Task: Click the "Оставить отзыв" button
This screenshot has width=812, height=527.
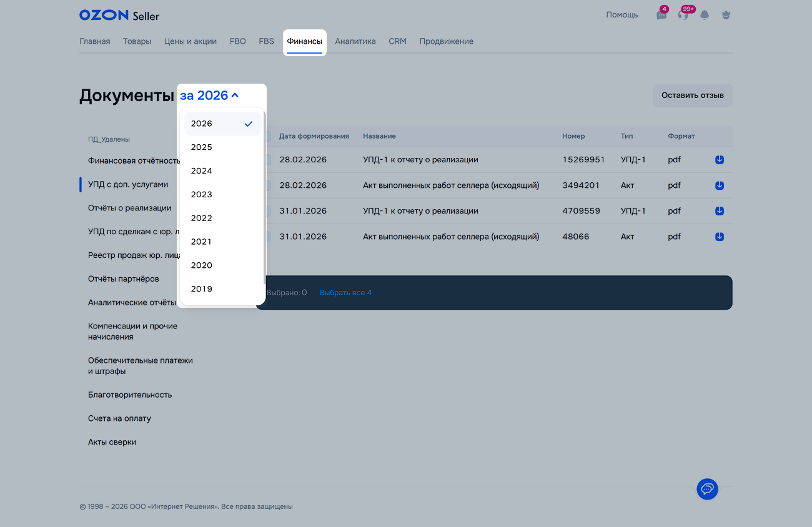Action: pos(692,96)
